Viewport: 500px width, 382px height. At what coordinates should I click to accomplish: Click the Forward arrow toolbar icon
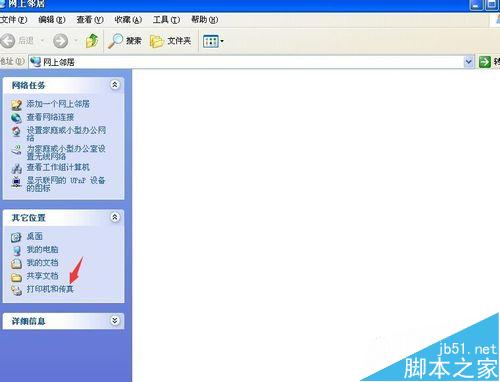60,41
